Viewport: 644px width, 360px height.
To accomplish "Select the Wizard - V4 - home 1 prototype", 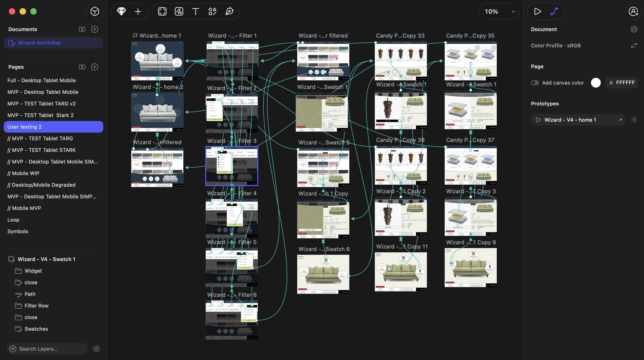I will (578, 120).
